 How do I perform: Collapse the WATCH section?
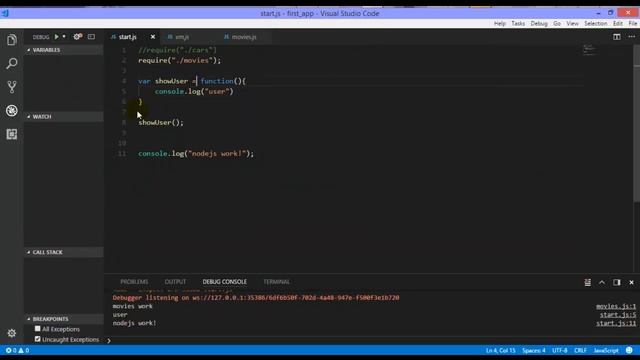point(64,117)
